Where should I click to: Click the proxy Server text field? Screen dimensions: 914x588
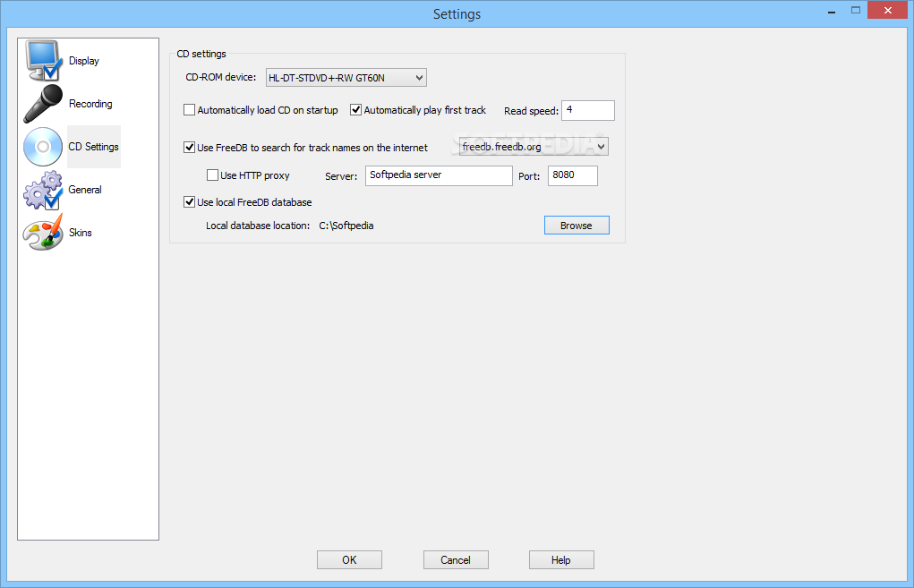tap(439, 175)
